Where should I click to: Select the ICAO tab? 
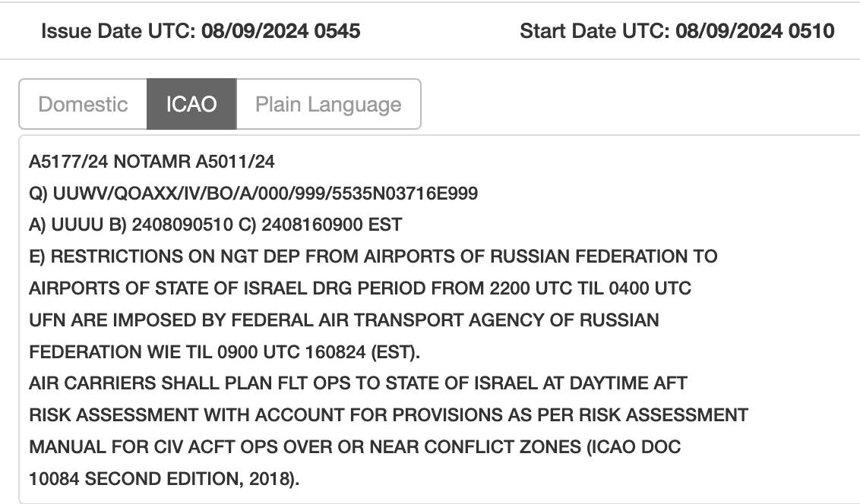[x=191, y=104]
